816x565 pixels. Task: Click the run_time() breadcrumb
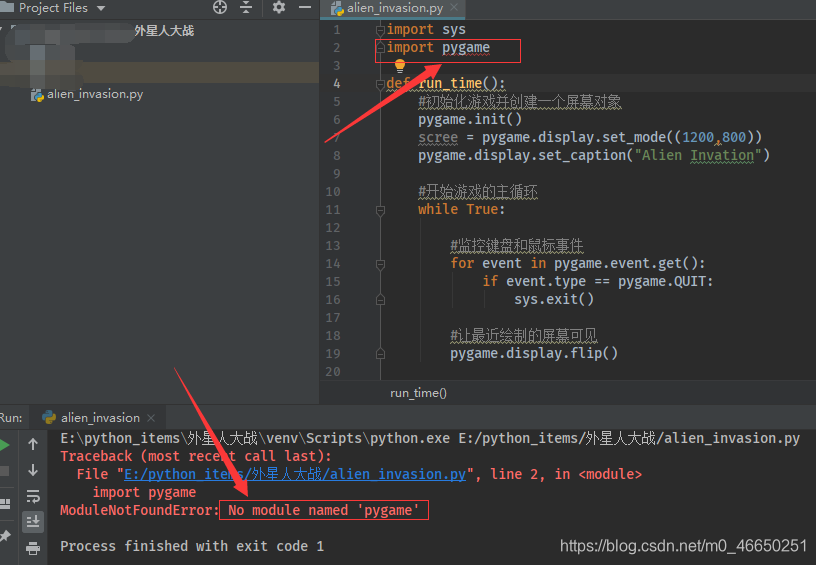(x=418, y=393)
